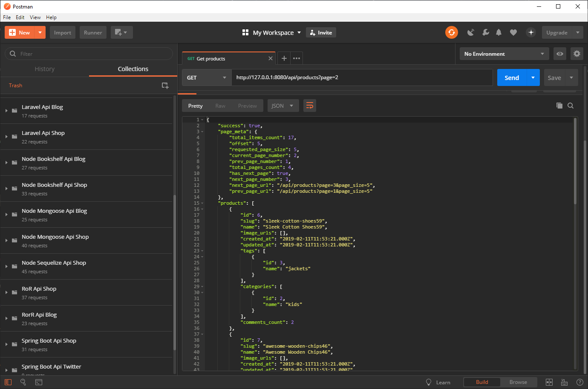Screen dimensions: 588x389
Task: Open settings wrench icon in header
Action: click(485, 32)
